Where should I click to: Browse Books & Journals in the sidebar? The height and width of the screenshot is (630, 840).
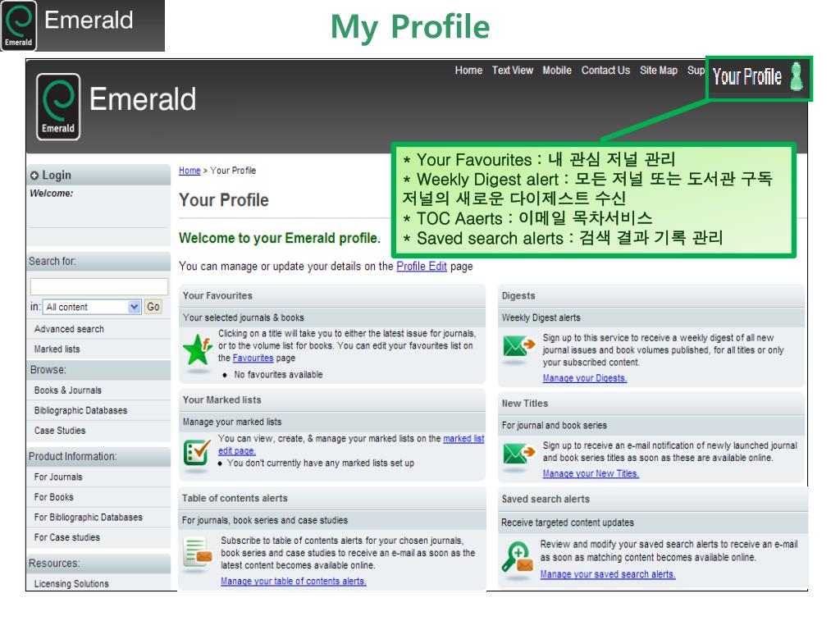click(x=67, y=390)
